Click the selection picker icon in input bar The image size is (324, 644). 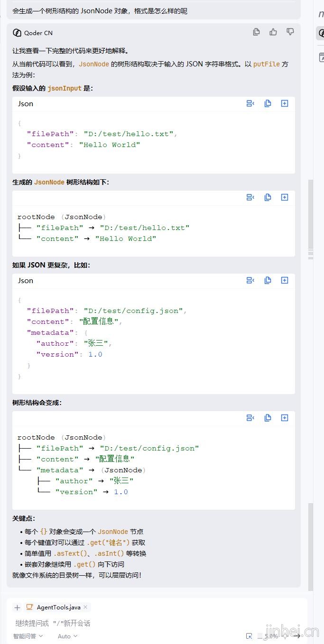[x=249, y=636]
